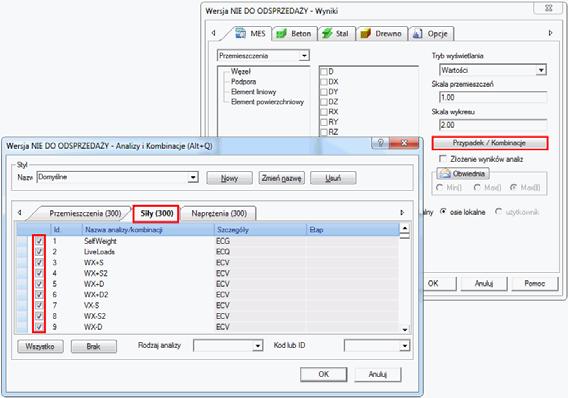Enable the DX displacement checkbox
The image size is (568, 398).
[324, 82]
